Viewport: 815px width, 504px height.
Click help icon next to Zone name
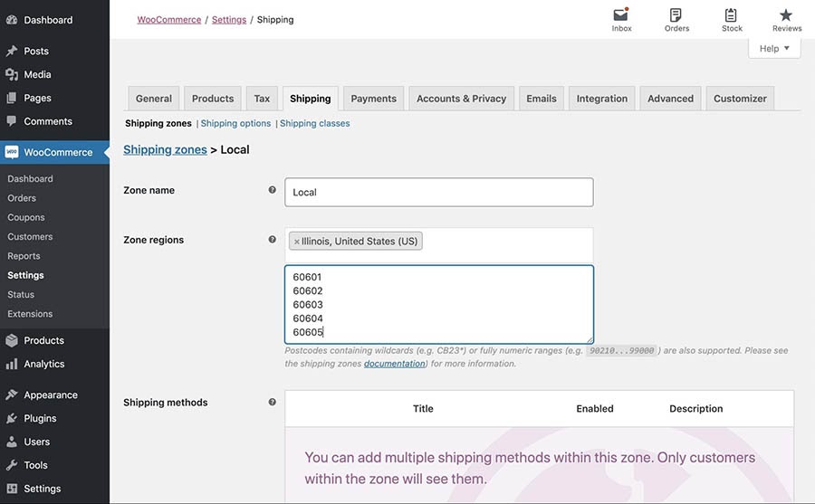[x=272, y=190]
